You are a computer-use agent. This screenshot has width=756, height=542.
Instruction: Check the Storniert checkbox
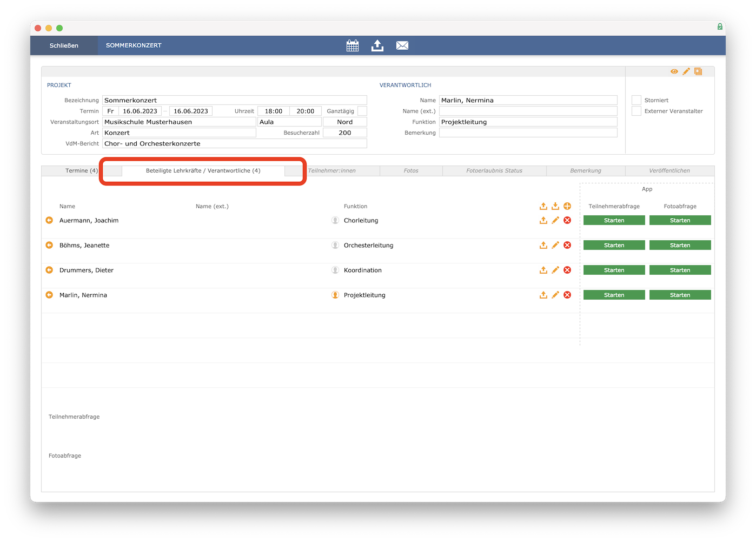point(636,100)
